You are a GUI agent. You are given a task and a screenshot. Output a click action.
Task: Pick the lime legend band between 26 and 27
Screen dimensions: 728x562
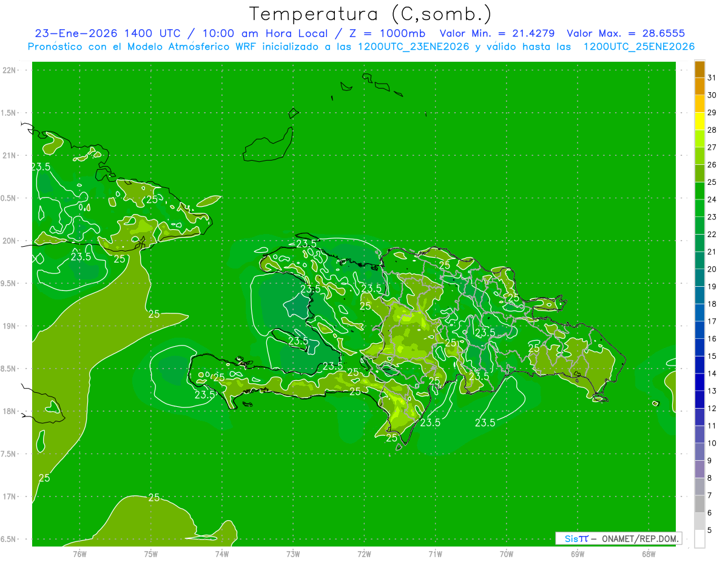pyautogui.click(x=699, y=156)
